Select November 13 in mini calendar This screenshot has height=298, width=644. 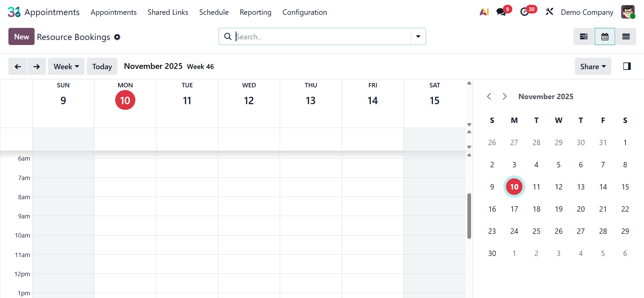tap(581, 187)
